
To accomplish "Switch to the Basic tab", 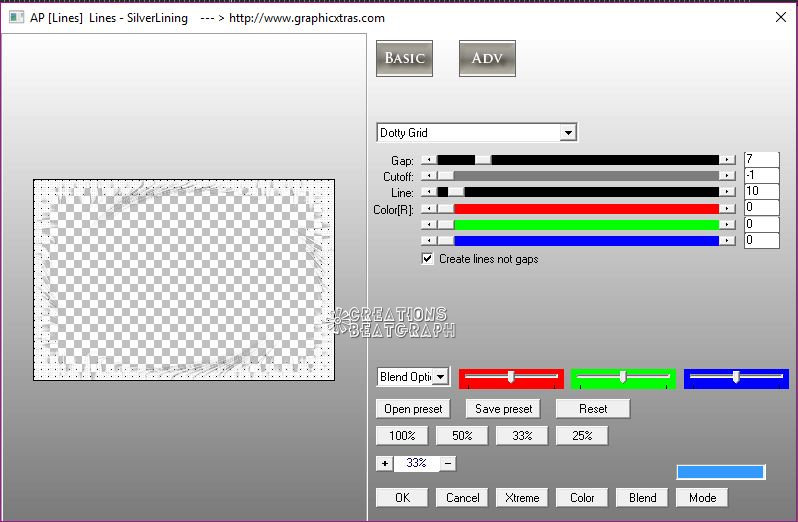I will click(405, 59).
